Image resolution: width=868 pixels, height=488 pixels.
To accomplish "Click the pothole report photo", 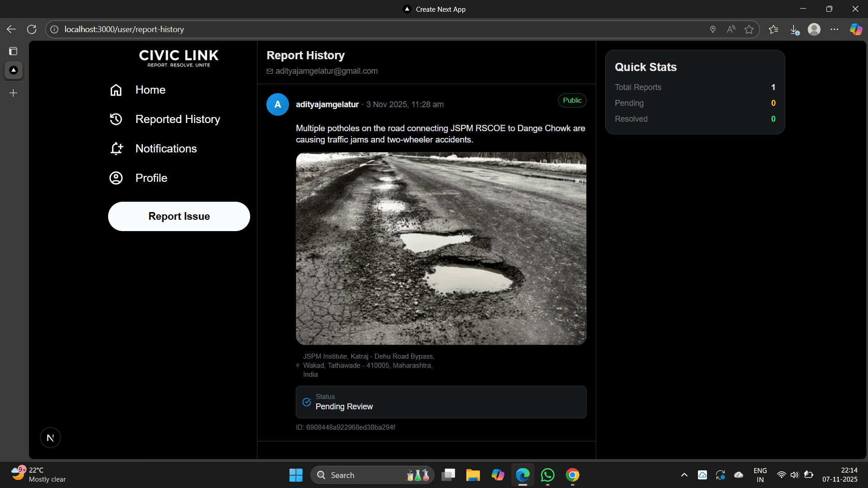I will [x=441, y=248].
